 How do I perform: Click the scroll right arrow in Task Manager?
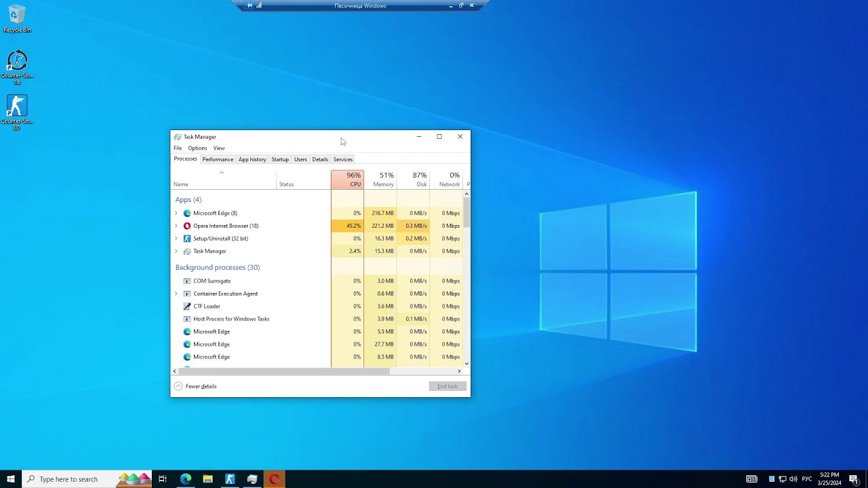[x=459, y=371]
